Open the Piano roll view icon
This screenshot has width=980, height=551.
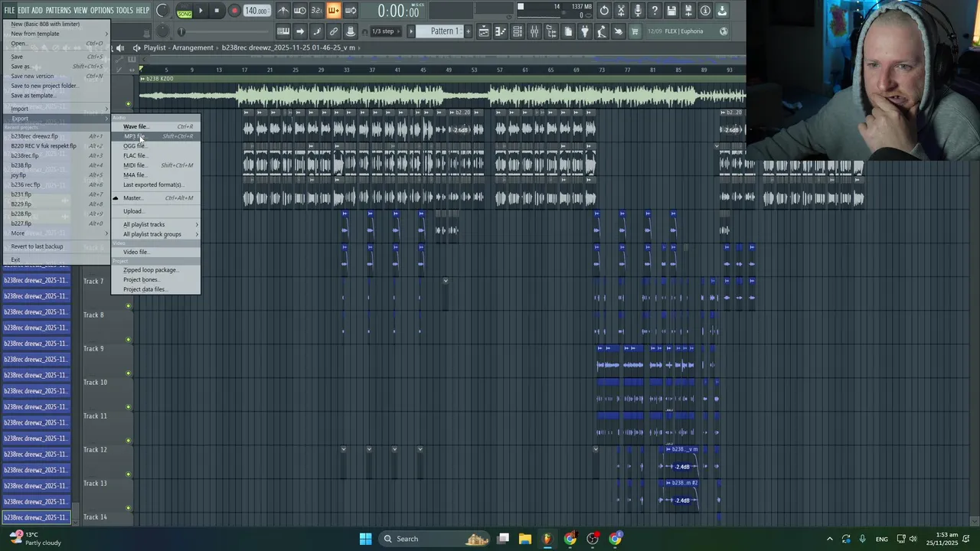point(501,31)
